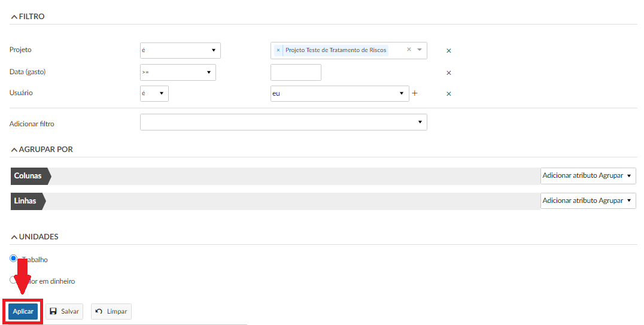Delete the Usuário filter row

(449, 94)
